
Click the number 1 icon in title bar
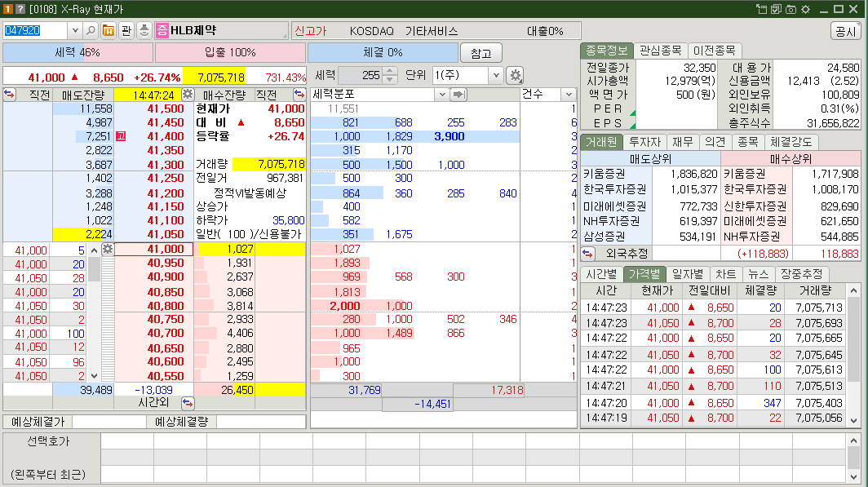click(x=7, y=9)
